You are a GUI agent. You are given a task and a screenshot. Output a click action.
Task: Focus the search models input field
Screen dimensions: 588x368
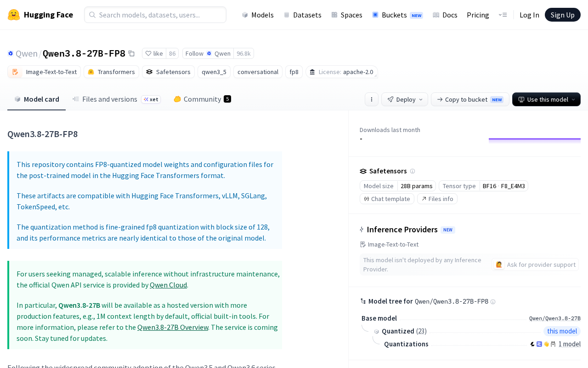(x=155, y=15)
